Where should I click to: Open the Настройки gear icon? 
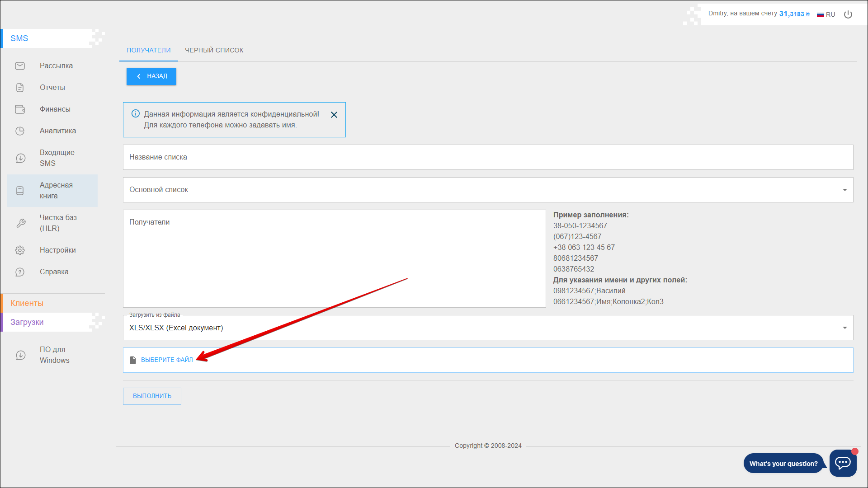20,250
